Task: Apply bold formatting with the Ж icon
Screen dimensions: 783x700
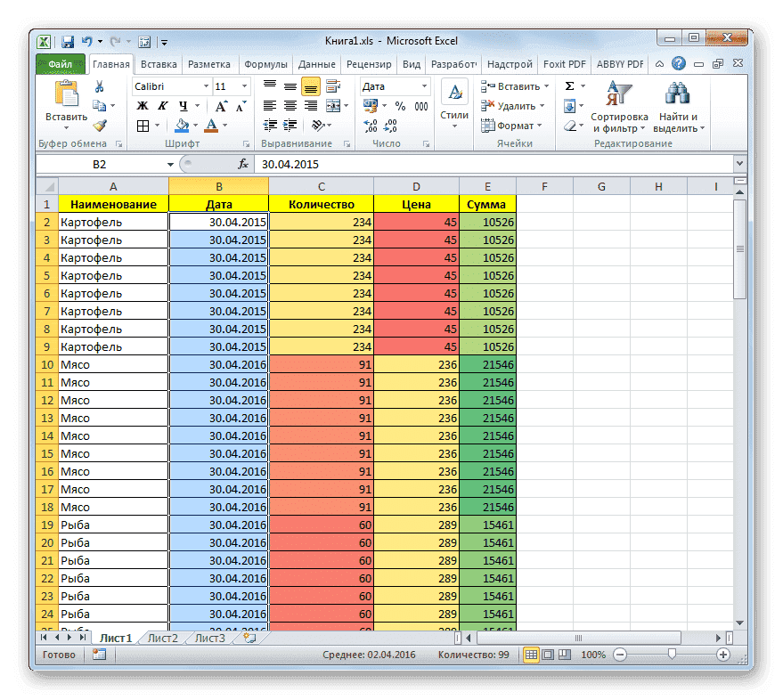Action: (143, 105)
